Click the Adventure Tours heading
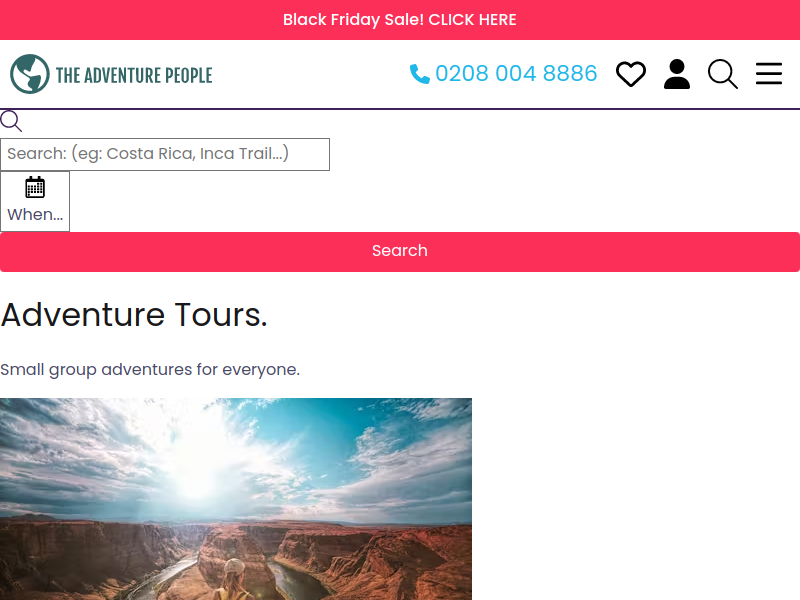This screenshot has height=600, width=800. click(x=134, y=315)
